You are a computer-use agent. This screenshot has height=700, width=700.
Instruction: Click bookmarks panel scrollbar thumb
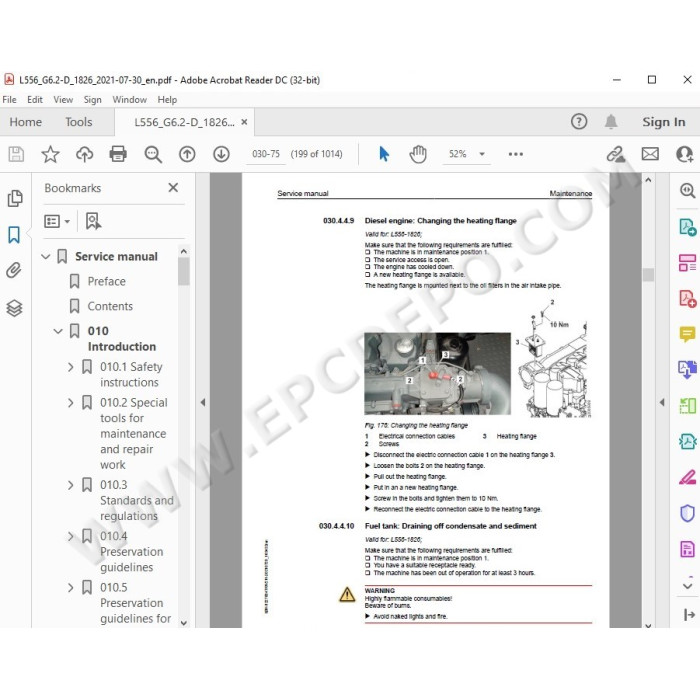[x=183, y=271]
